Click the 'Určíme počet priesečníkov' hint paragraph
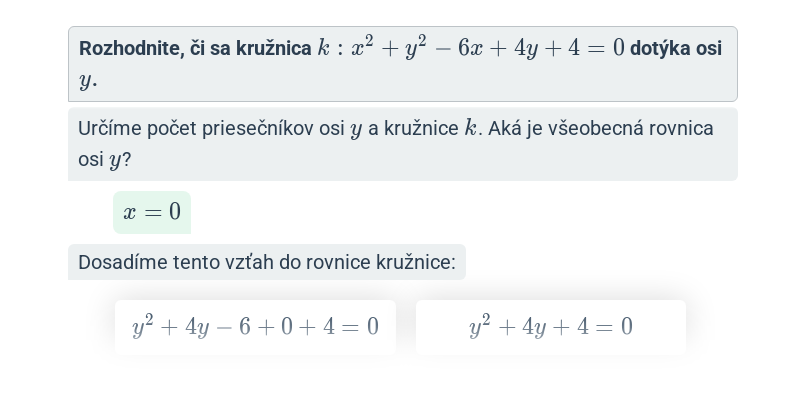Screen dimensions: 800x400 click(403, 144)
